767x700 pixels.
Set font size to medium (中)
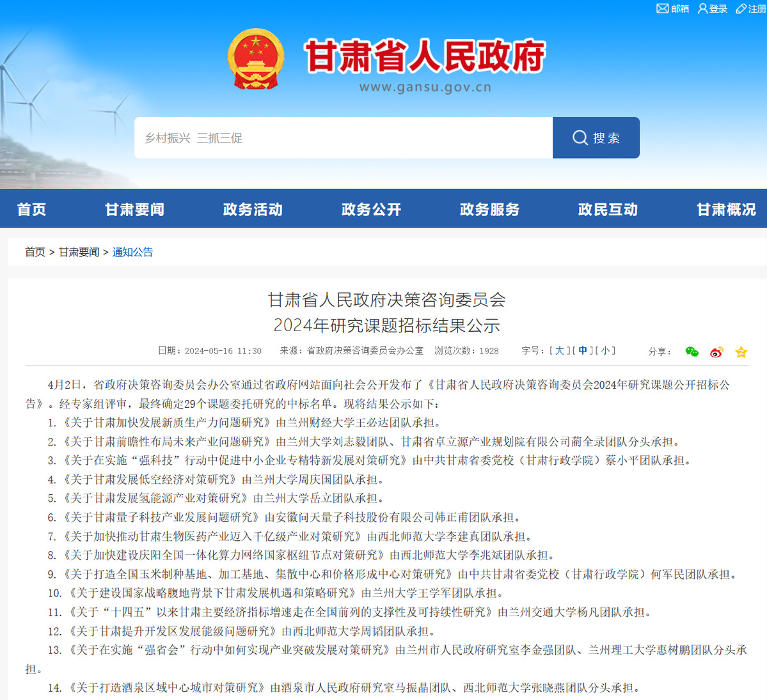[x=583, y=350]
